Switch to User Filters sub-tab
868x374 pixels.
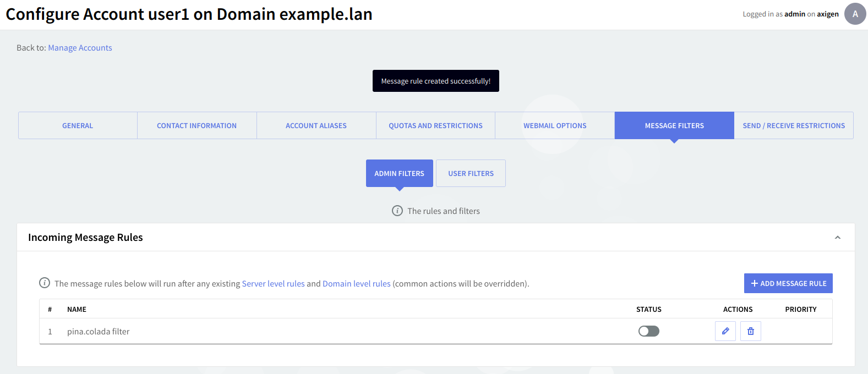click(x=471, y=173)
